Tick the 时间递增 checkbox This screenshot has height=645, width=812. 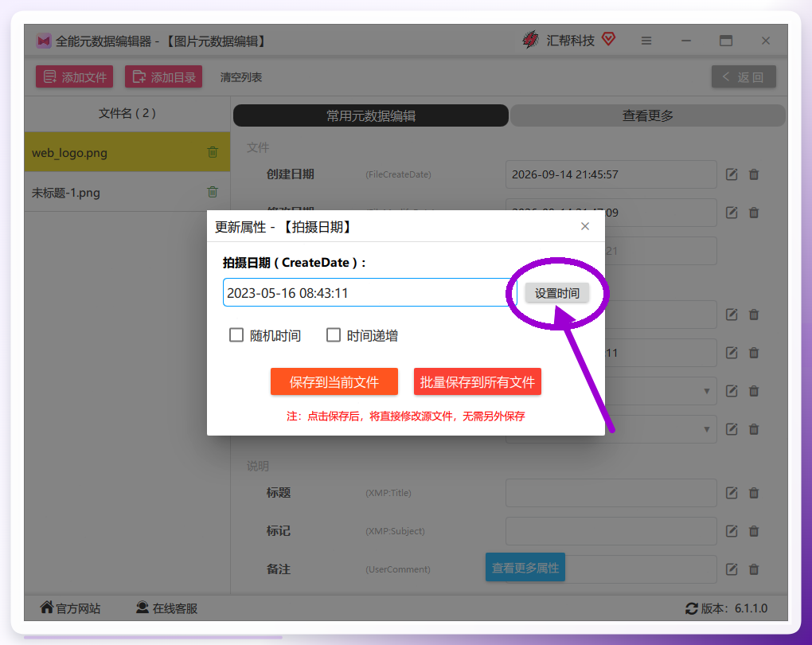pos(334,335)
